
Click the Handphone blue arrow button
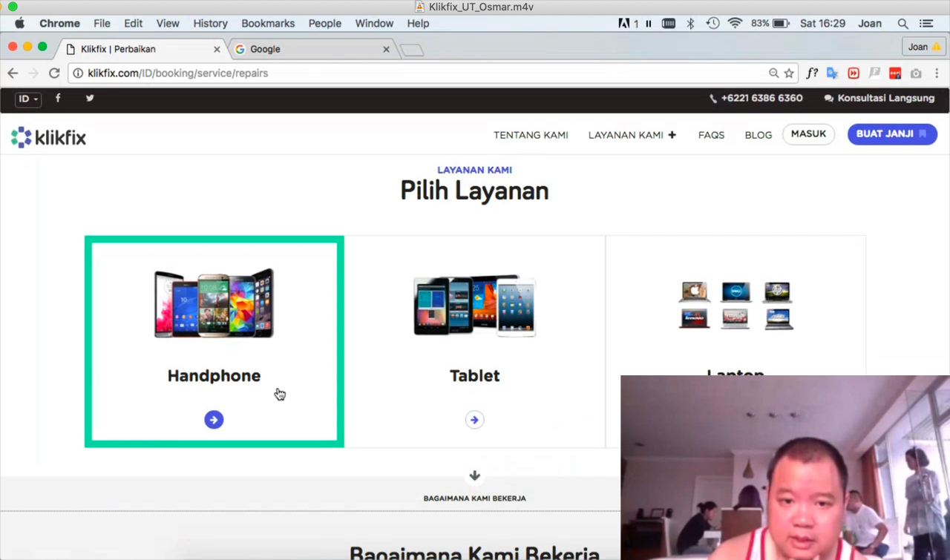pyautogui.click(x=214, y=420)
